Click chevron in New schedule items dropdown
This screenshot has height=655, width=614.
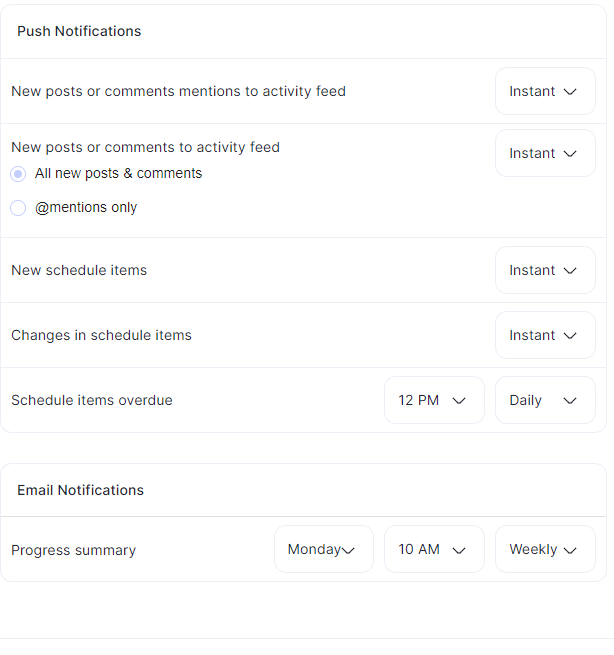point(570,271)
